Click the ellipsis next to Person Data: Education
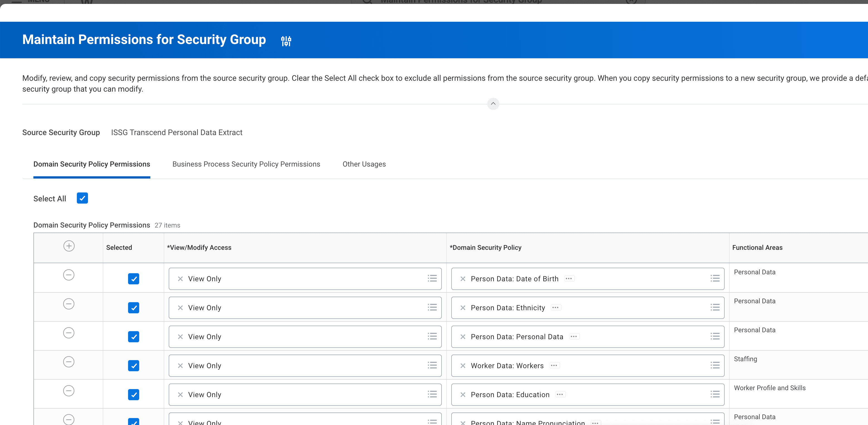 pyautogui.click(x=560, y=395)
